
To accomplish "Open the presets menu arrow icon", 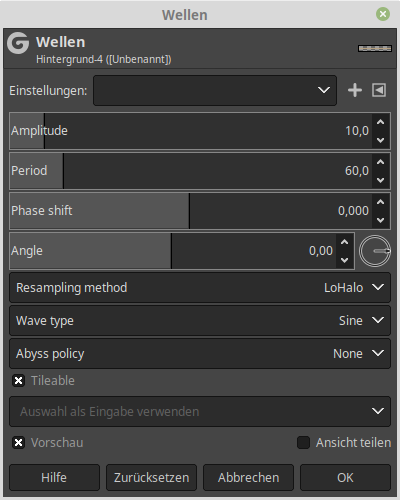I will [x=379, y=90].
